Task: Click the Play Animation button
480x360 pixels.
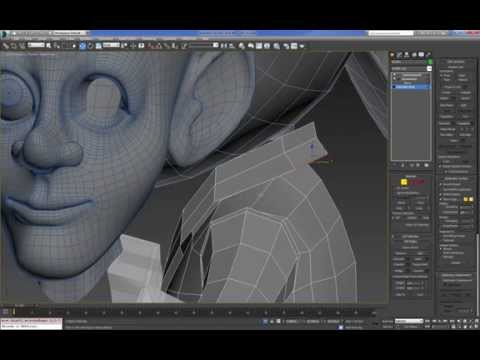Action: pyautogui.click(x=439, y=321)
